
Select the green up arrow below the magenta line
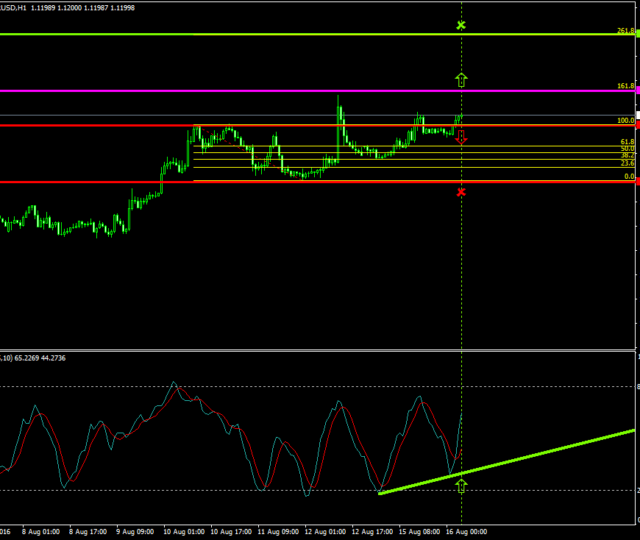pos(461,79)
